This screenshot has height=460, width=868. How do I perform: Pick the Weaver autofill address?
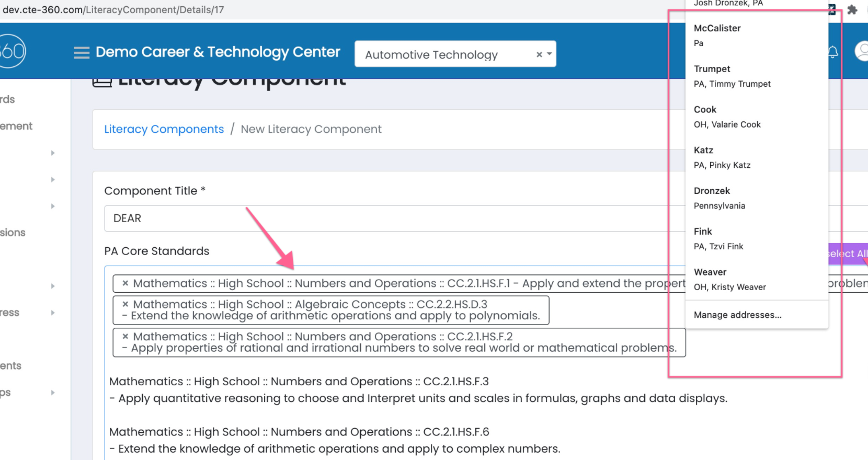[x=729, y=280]
